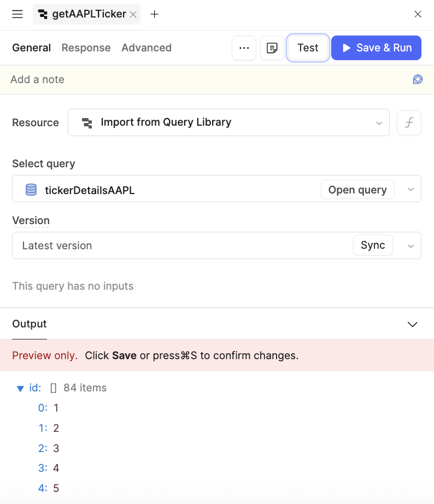434x504 pixels.
Task: Collapse the Output section
Action: point(413,324)
